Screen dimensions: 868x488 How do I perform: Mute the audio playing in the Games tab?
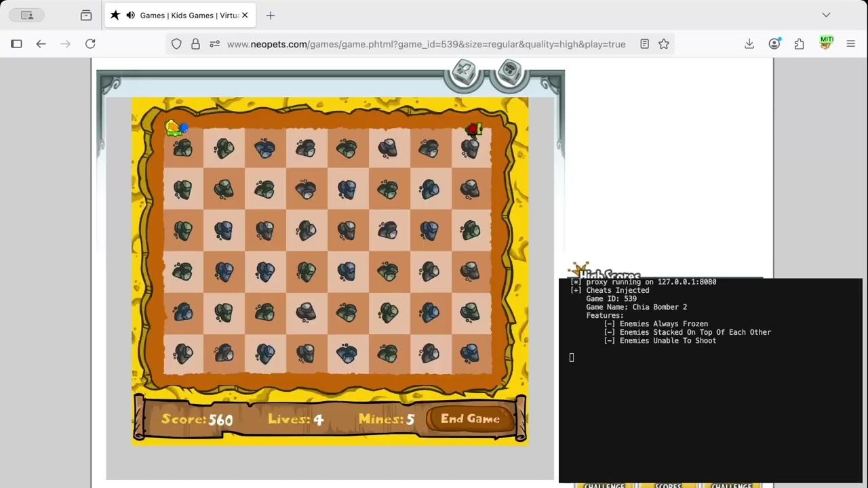[x=130, y=15]
